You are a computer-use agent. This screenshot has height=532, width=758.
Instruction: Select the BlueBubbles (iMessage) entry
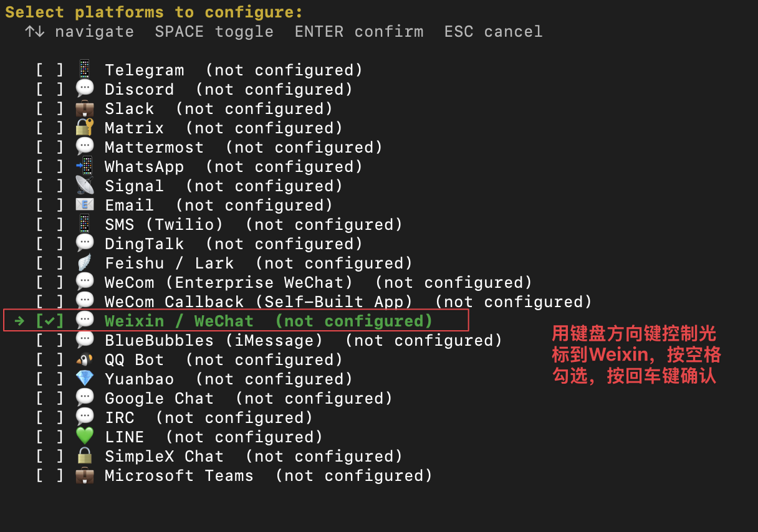tap(269, 340)
